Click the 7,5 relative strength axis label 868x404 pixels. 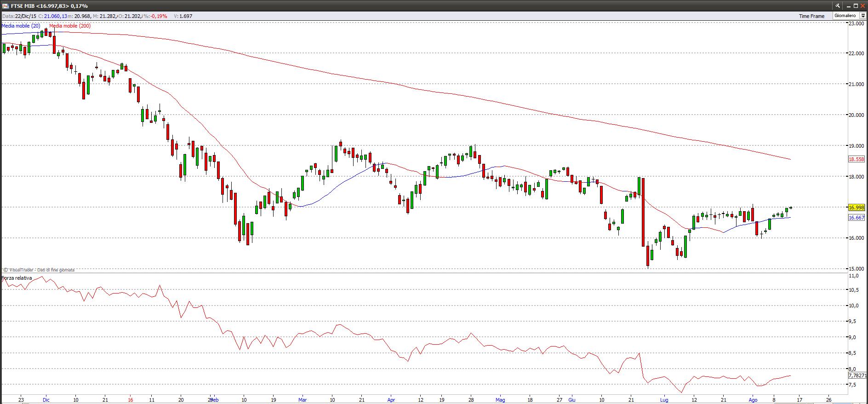[x=853, y=385]
